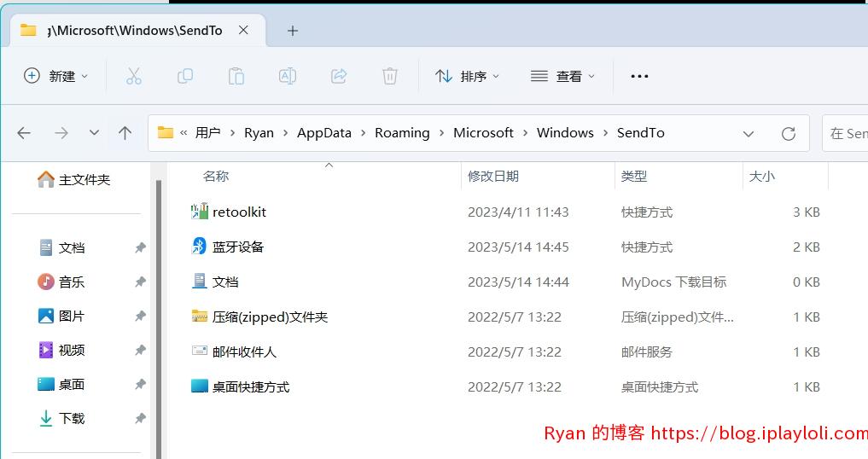This screenshot has width=868, height=459.
Task: Refresh the SendTo folder view
Action: pos(789,133)
